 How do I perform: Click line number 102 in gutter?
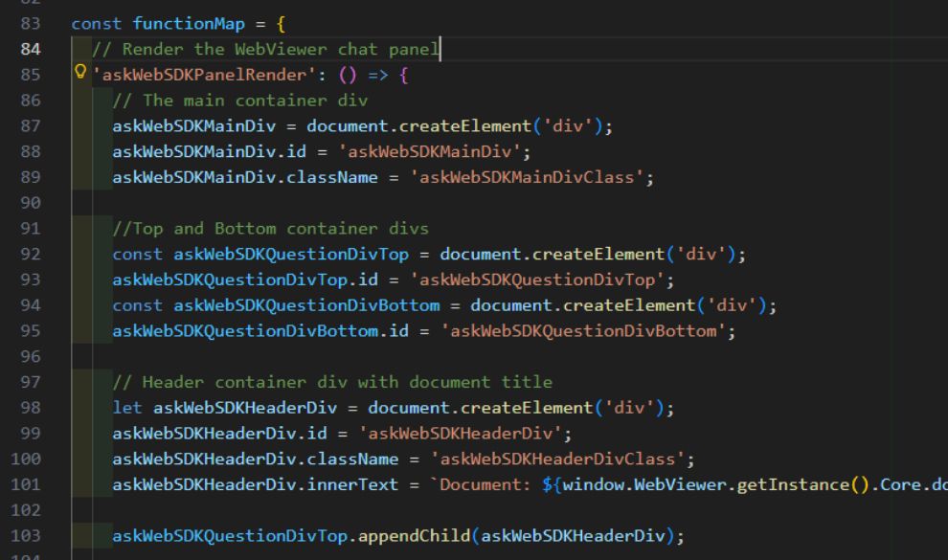(x=26, y=510)
